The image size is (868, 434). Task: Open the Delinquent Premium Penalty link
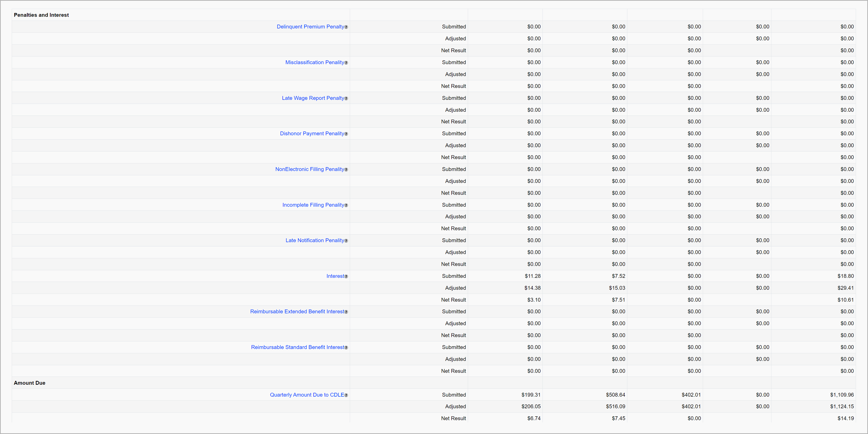click(310, 27)
